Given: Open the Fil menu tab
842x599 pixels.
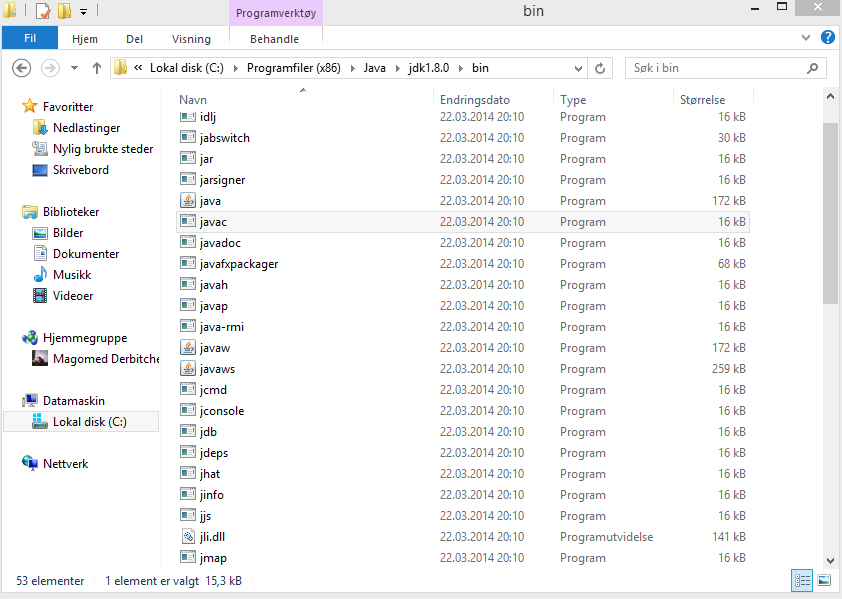Looking at the screenshot, I should 30,38.
